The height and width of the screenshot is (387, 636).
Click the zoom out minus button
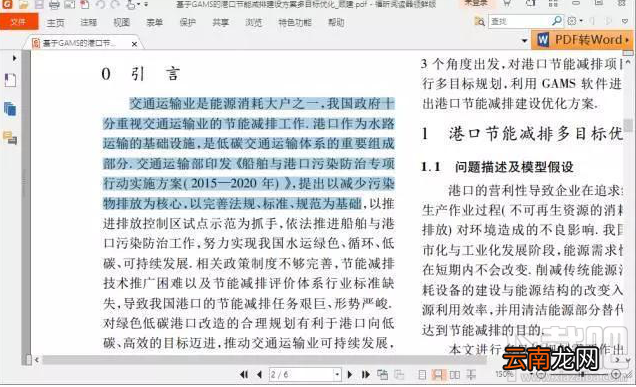click(540, 374)
